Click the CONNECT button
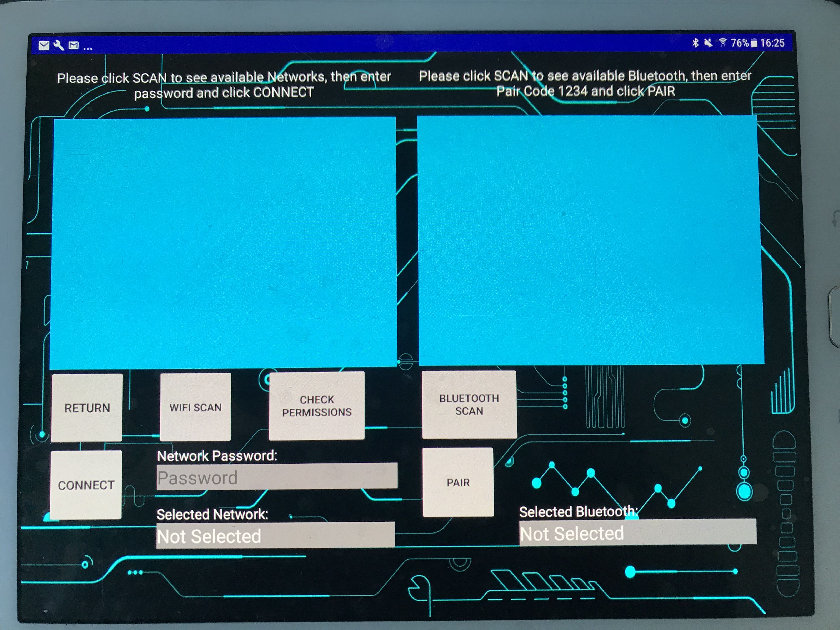Screen dimensions: 840x630 [x=86, y=485]
